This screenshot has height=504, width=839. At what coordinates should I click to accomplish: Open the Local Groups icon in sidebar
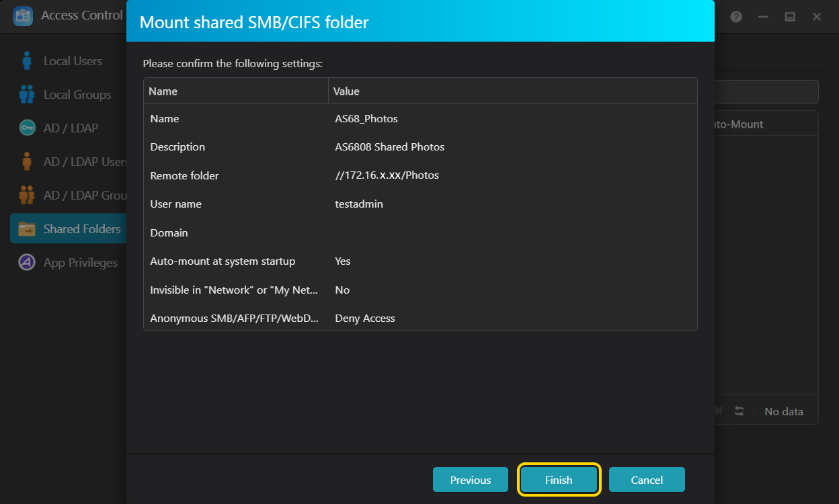coord(27,95)
